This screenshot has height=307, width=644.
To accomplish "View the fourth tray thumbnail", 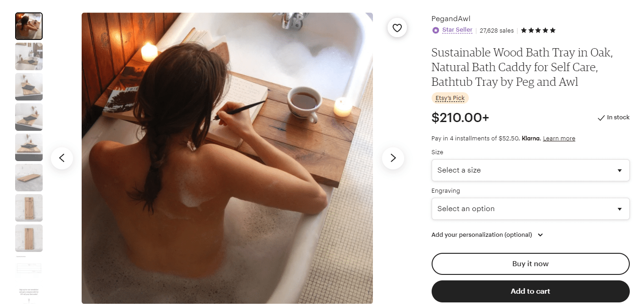I will (x=29, y=117).
